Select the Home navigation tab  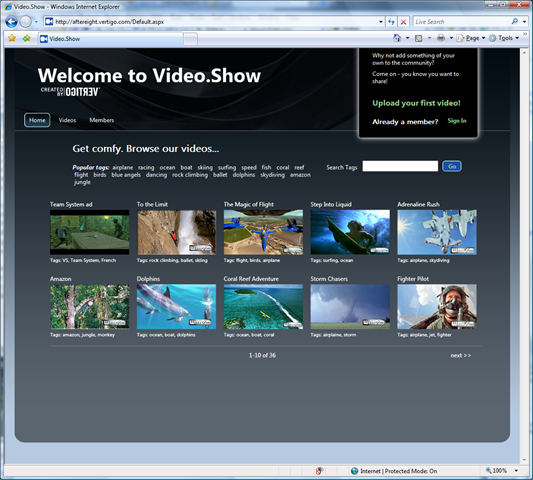[x=37, y=120]
